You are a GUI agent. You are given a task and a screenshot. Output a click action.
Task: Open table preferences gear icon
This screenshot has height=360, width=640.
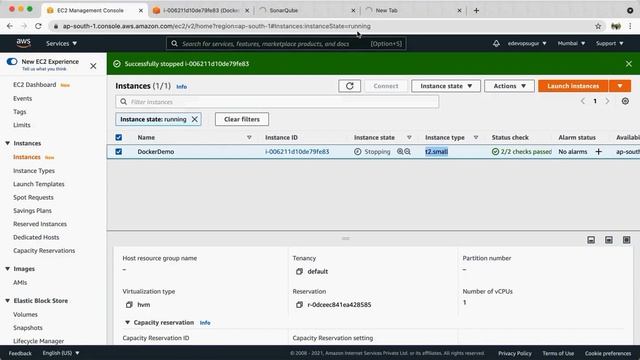[625, 101]
